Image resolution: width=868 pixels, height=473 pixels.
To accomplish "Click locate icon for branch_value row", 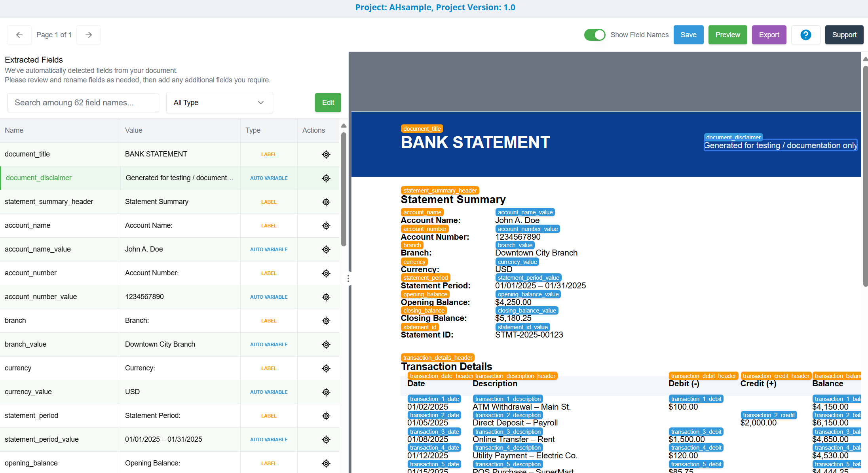I will click(326, 345).
